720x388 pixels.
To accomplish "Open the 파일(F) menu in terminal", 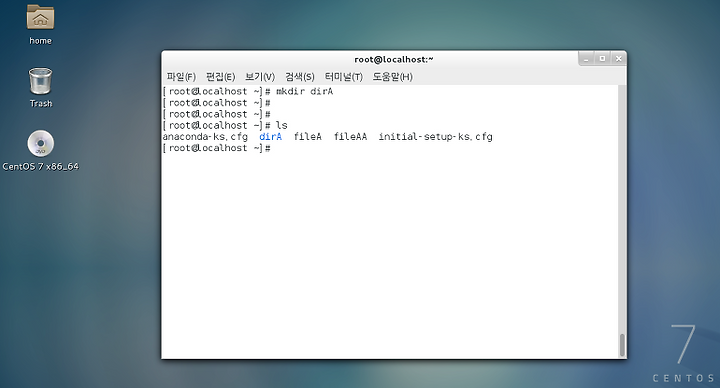I will (181, 77).
